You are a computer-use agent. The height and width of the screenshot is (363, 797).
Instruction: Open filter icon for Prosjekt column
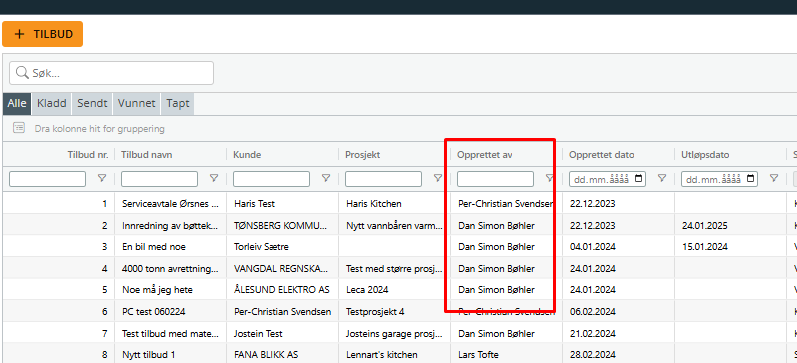[438, 178]
